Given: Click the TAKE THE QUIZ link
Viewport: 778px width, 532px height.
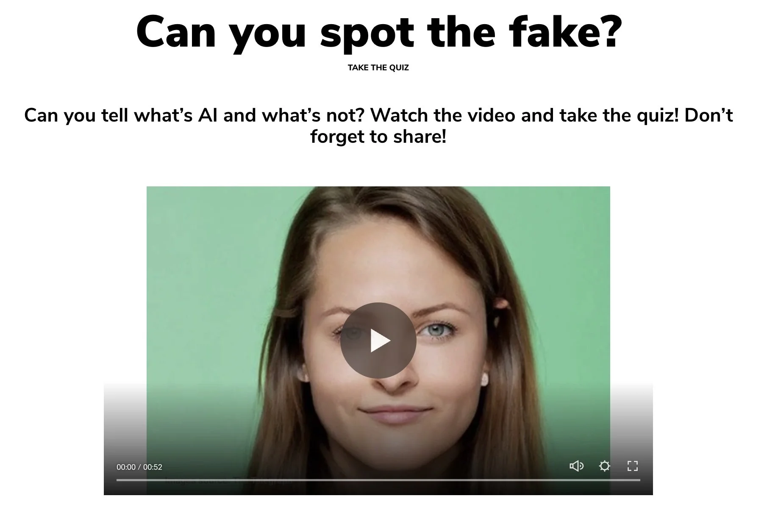Looking at the screenshot, I should click(378, 68).
